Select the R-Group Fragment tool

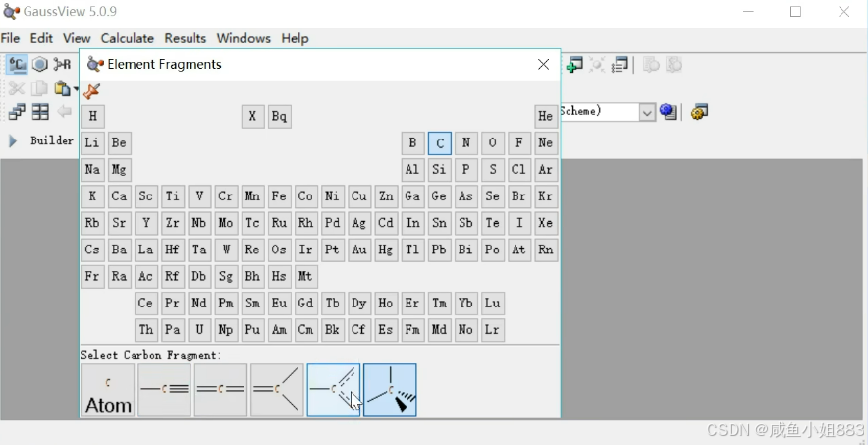click(x=62, y=65)
